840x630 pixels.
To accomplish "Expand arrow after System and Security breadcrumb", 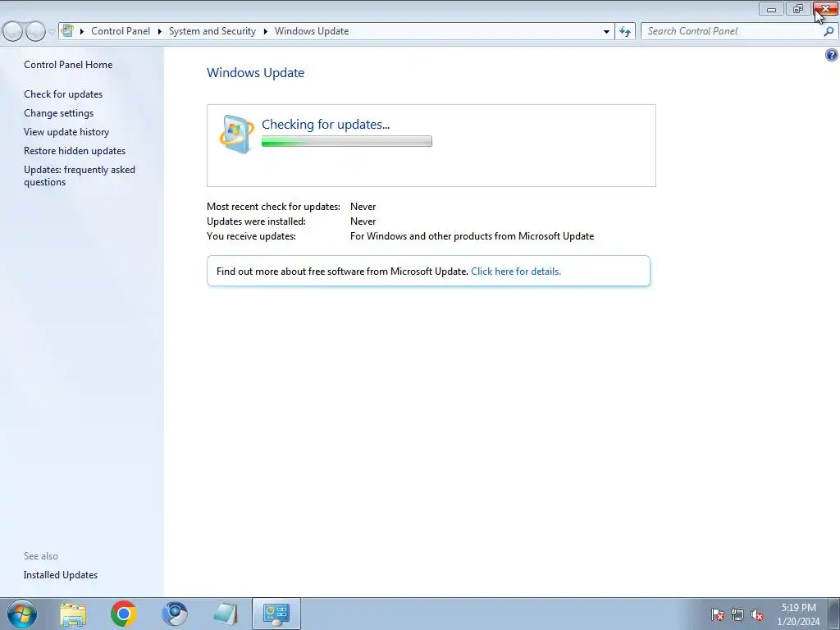I will pos(265,31).
